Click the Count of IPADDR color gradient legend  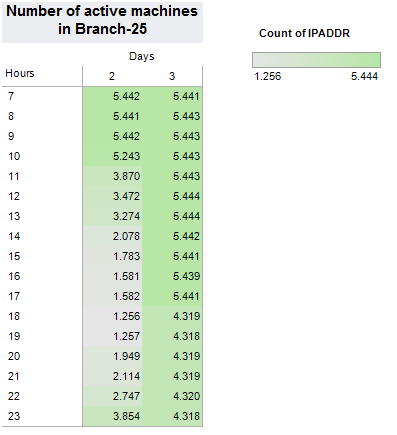click(316, 60)
